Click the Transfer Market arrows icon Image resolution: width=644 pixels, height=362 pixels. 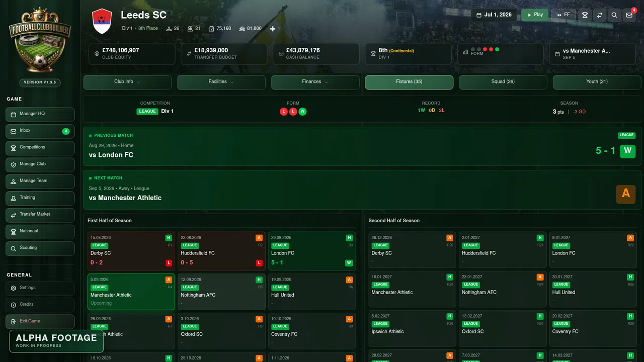pyautogui.click(x=14, y=215)
